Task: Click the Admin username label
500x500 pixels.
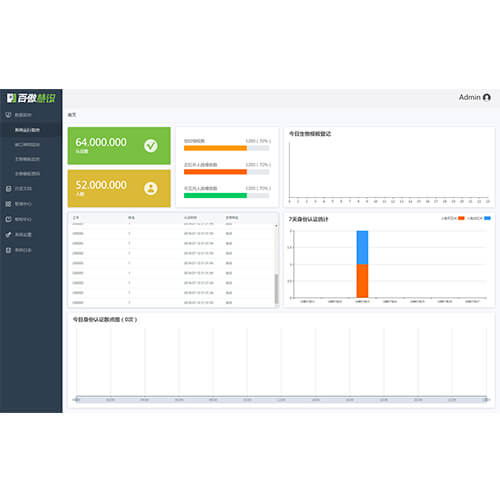Action: [x=470, y=97]
